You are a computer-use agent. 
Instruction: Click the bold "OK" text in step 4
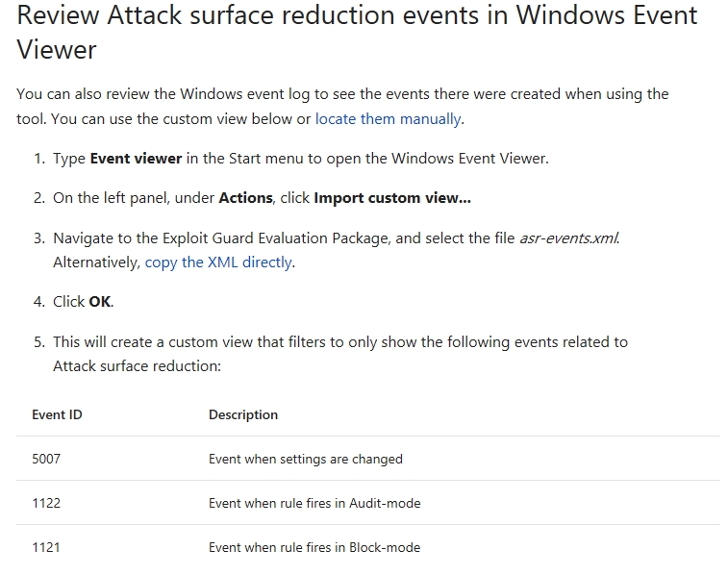(100, 301)
